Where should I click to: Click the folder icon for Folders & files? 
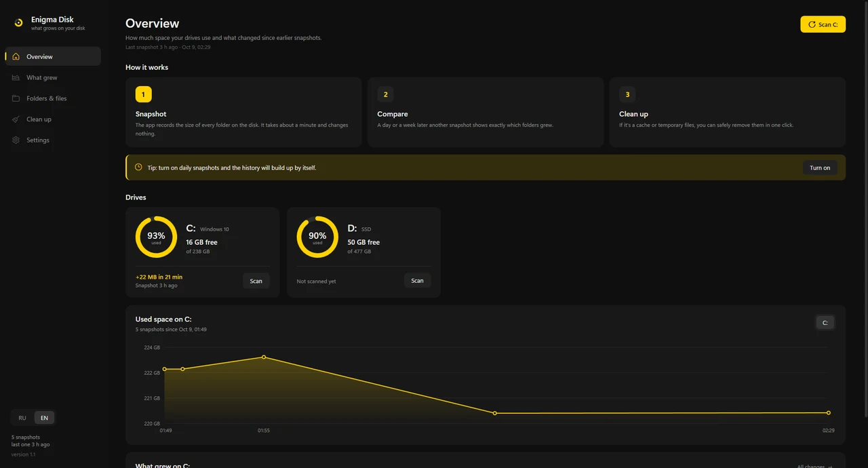(x=16, y=98)
